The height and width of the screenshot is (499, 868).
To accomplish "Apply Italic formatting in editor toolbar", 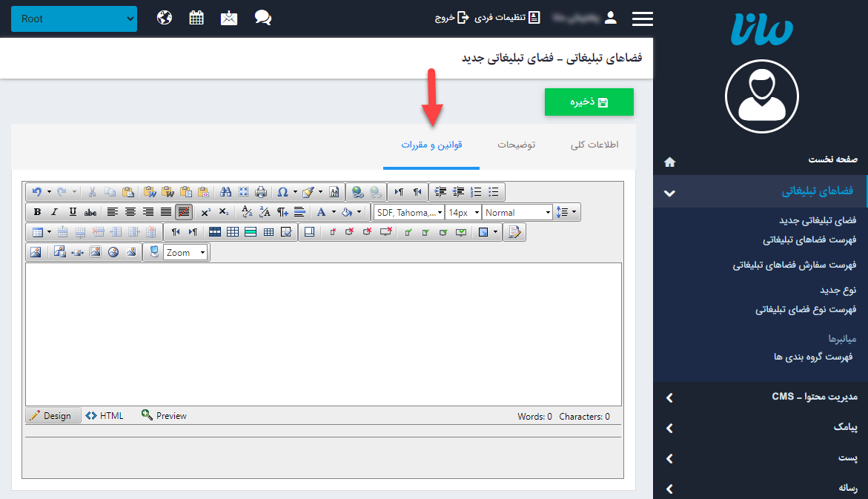I will tap(54, 212).
